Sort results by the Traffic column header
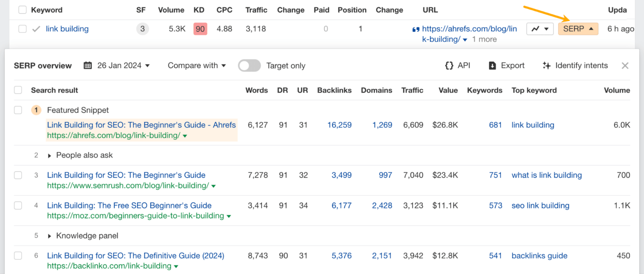 pyautogui.click(x=413, y=90)
